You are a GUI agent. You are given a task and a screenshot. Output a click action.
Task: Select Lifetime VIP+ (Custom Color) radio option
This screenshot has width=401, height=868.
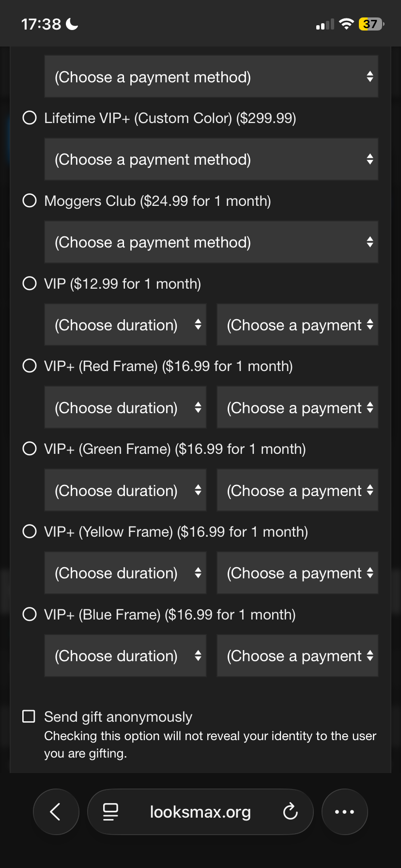30,118
